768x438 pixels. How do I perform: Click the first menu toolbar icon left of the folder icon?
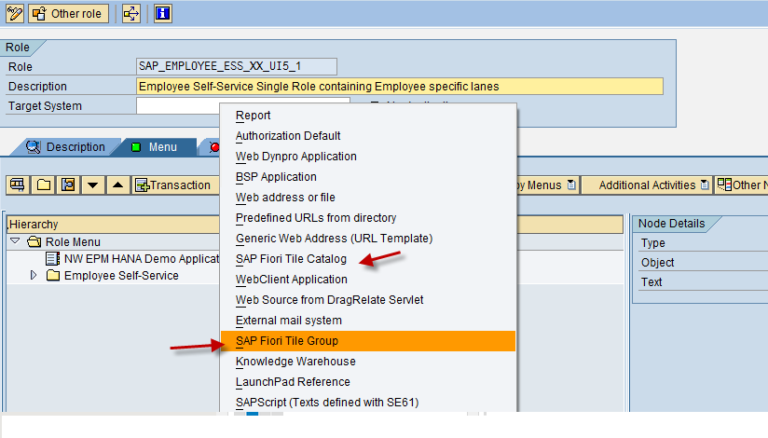[18, 185]
